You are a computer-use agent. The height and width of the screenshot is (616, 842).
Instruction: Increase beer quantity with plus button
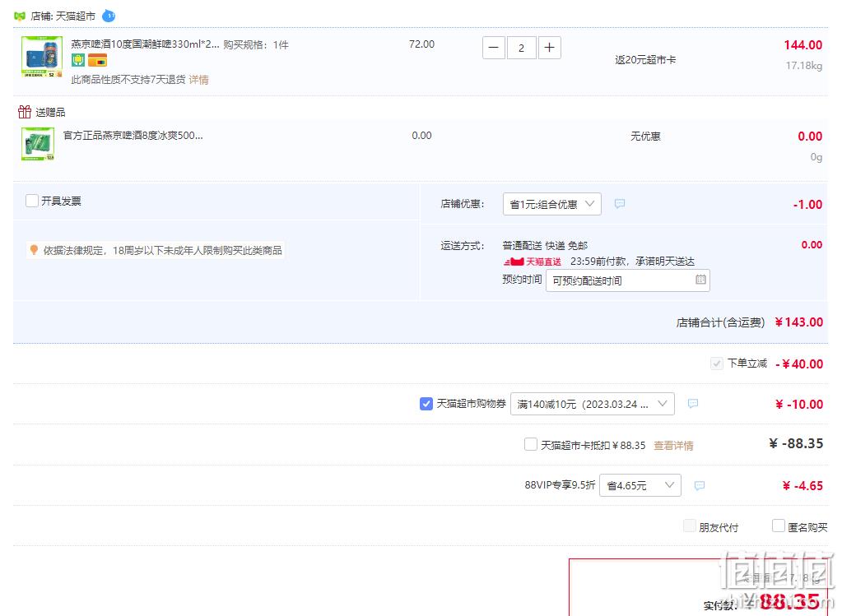pos(549,48)
